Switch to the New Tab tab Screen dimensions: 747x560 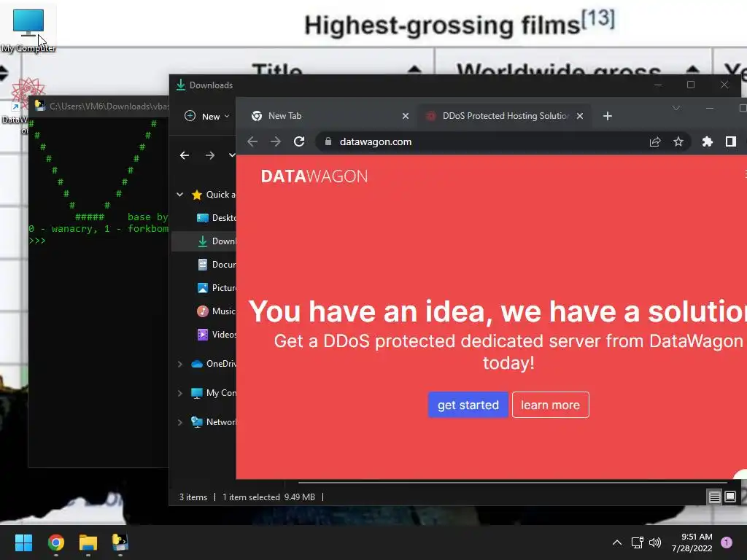click(x=329, y=116)
